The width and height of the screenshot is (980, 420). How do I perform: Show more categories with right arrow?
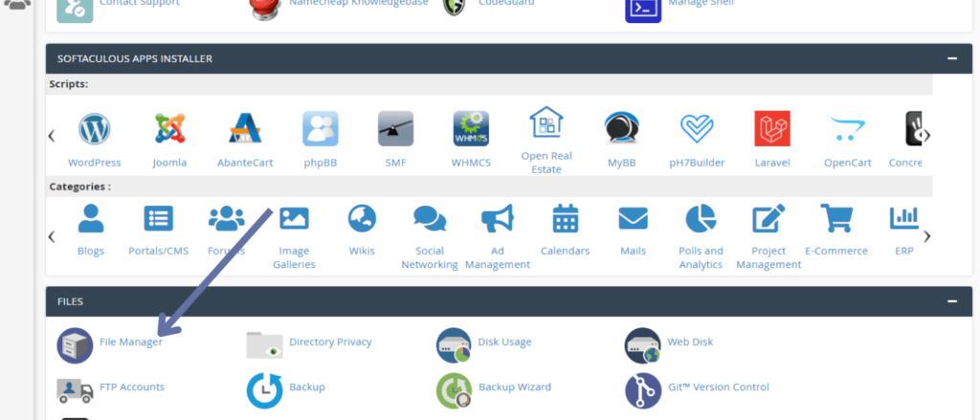tap(927, 236)
